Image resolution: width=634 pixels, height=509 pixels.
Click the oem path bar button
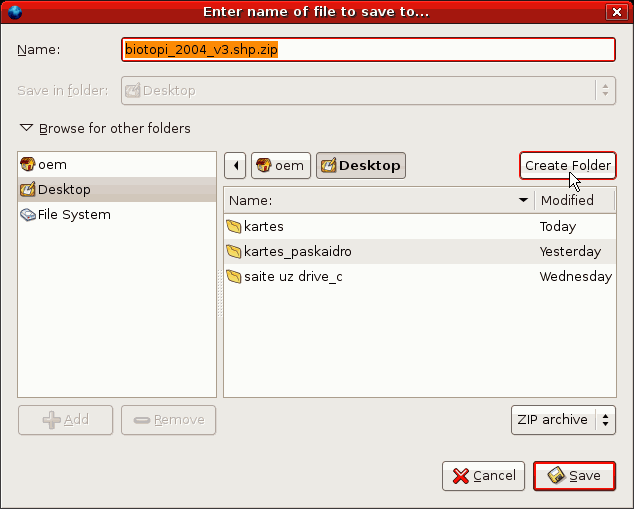281,165
